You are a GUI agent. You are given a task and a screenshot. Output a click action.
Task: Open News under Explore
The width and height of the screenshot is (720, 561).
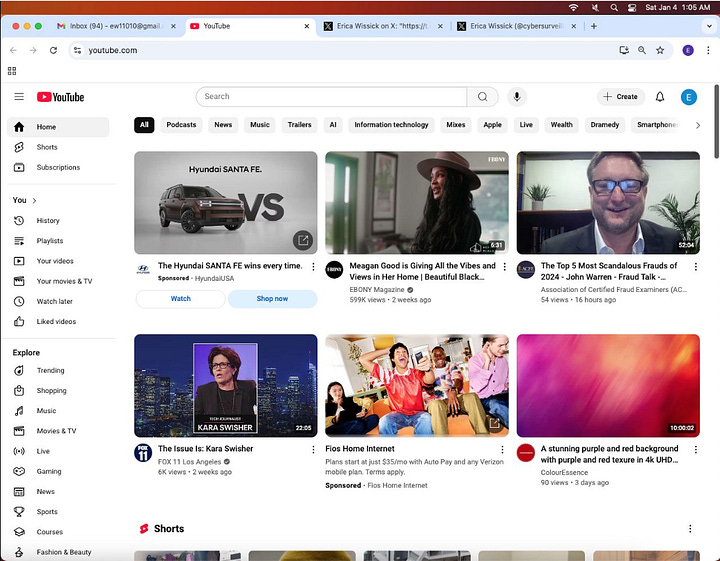(x=58, y=491)
